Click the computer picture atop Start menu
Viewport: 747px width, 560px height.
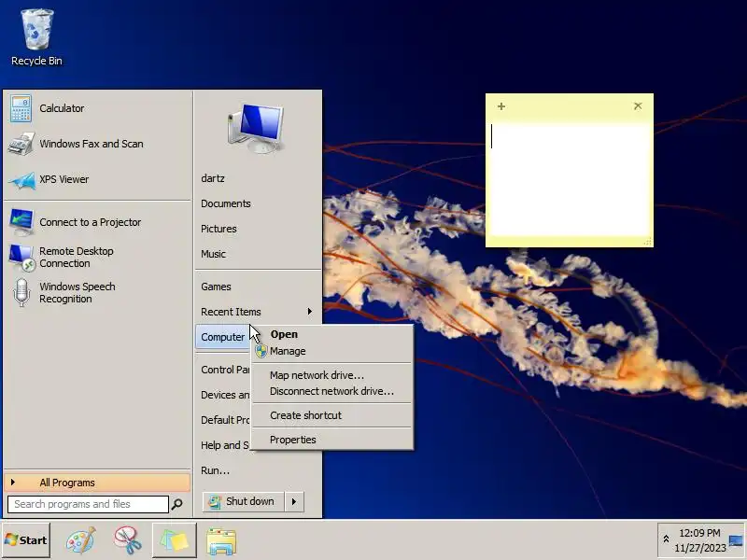pyautogui.click(x=258, y=129)
